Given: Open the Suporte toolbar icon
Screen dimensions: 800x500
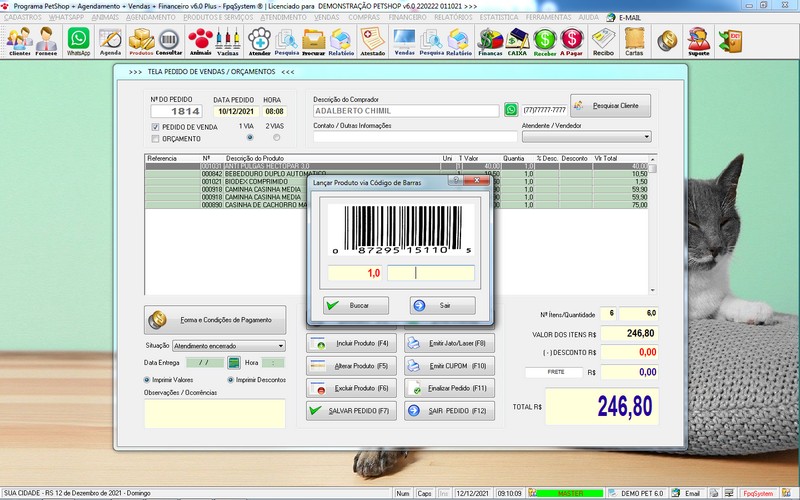Looking at the screenshot, I should coord(698,41).
